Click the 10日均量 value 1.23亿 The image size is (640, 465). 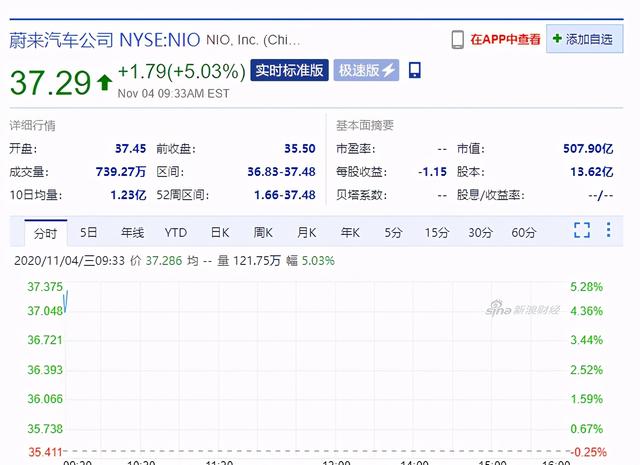[x=128, y=195]
